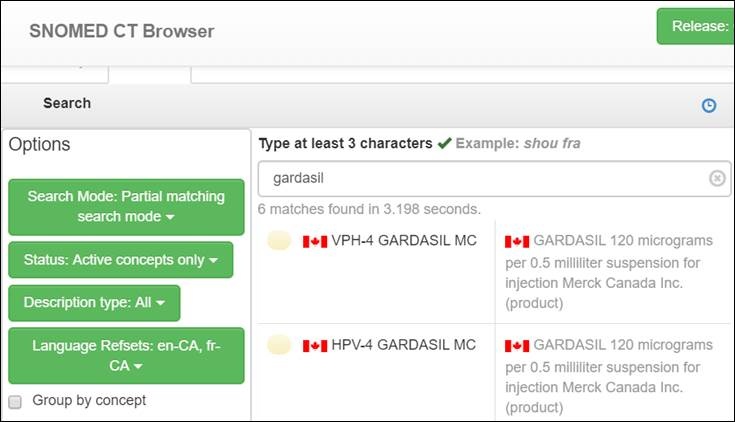Click flag icon of first GARDASIL 120 micrograms product
The height and width of the screenshot is (422, 735).
(x=517, y=241)
